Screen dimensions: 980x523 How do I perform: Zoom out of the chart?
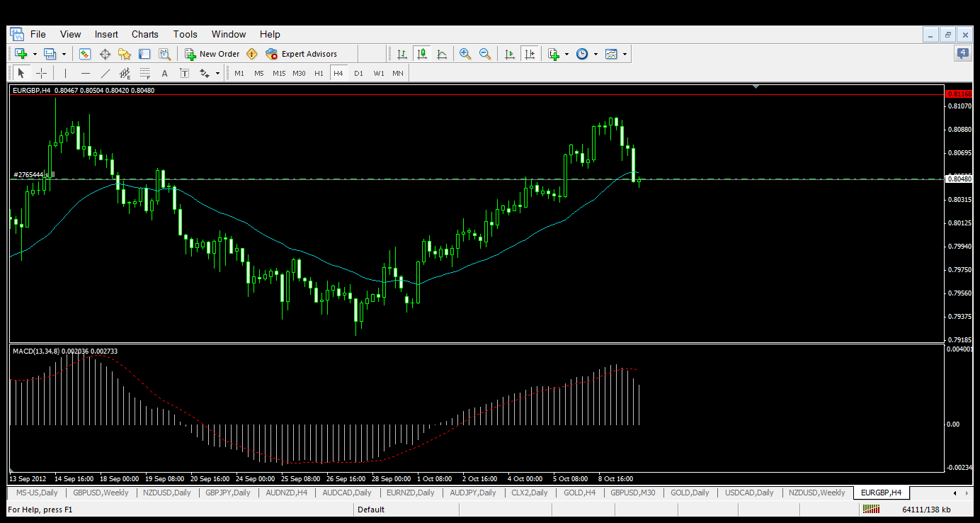tap(485, 54)
